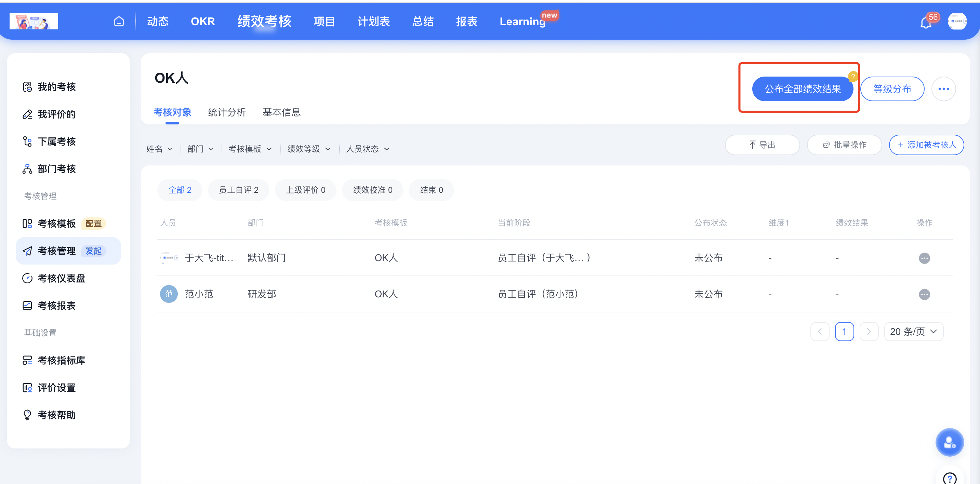Image resolution: width=980 pixels, height=484 pixels.
Task: Expand the 绩效等级 filter dropdown
Action: click(x=309, y=149)
